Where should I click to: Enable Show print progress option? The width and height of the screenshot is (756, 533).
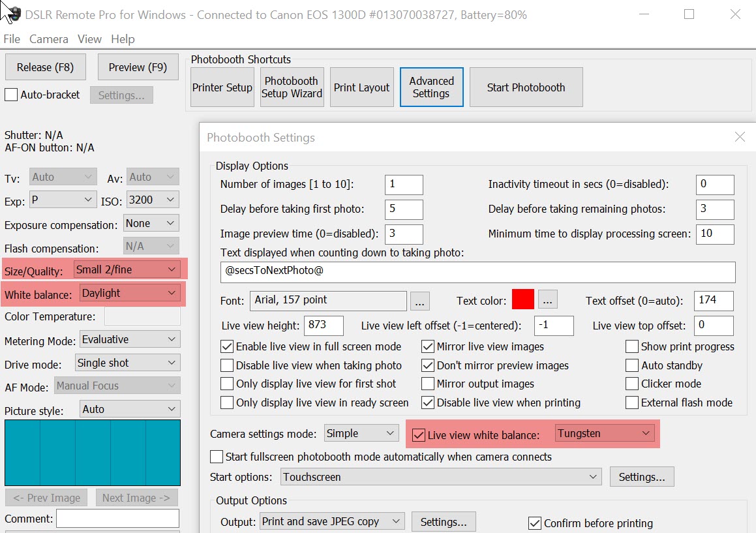click(x=631, y=347)
